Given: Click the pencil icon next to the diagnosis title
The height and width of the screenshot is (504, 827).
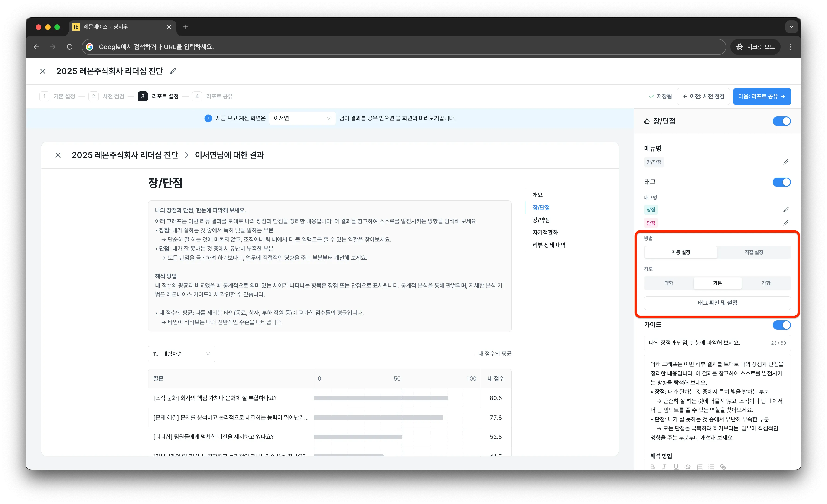Looking at the screenshot, I should [173, 71].
